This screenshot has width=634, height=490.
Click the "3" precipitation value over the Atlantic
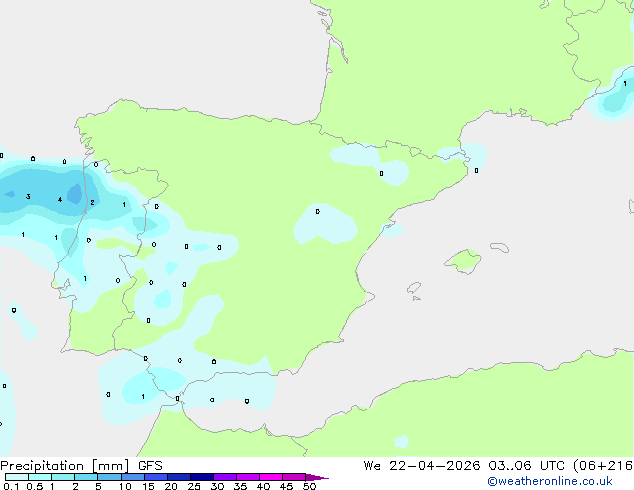(28, 196)
